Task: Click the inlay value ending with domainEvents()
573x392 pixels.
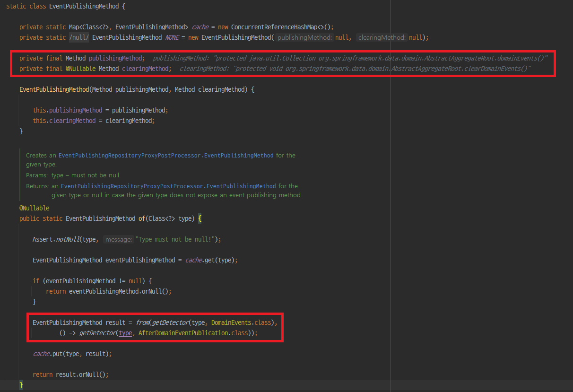Action: [x=381, y=58]
